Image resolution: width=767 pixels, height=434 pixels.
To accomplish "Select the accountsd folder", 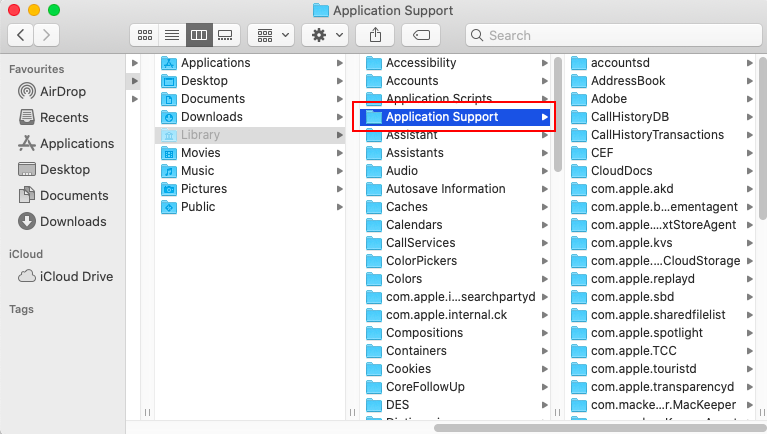I will click(660, 63).
